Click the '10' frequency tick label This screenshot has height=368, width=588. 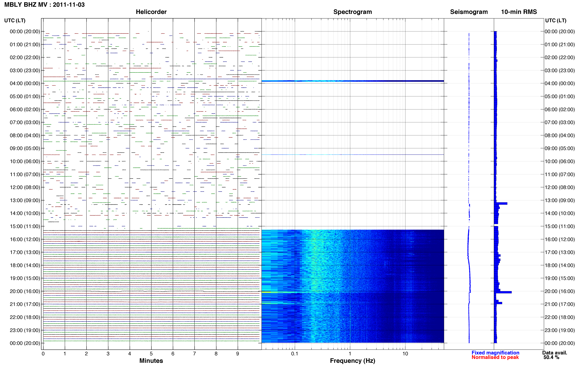[405, 354]
